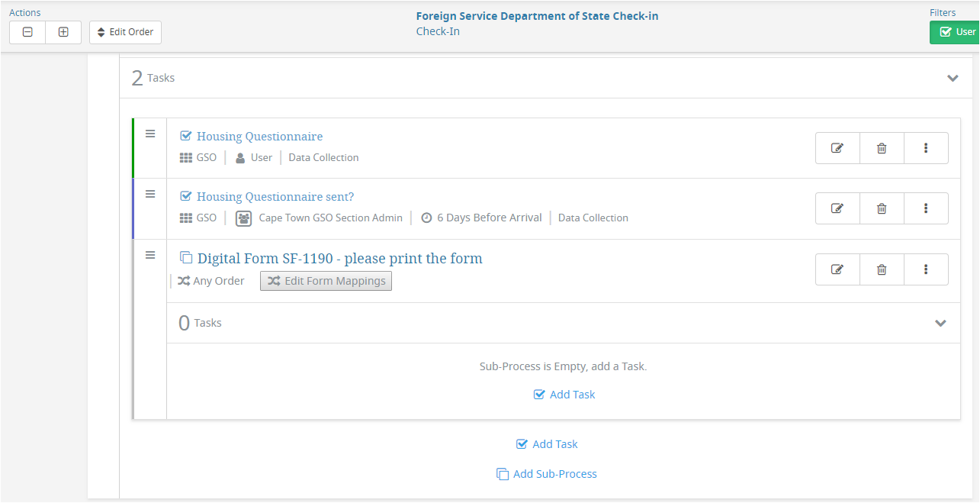Screen dimensions: 980x503
Task: Grab drag handle for Digital Form SF-1190
Action: click(x=150, y=255)
